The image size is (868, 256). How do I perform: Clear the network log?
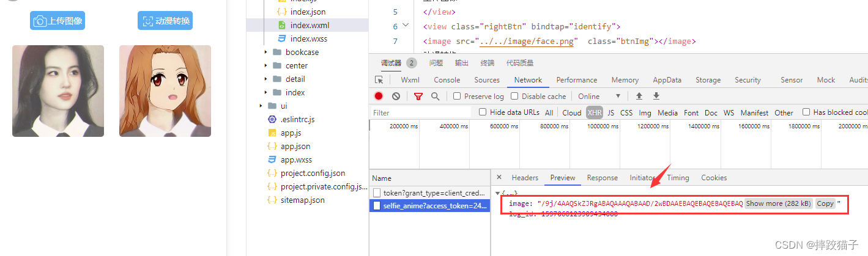(x=396, y=96)
